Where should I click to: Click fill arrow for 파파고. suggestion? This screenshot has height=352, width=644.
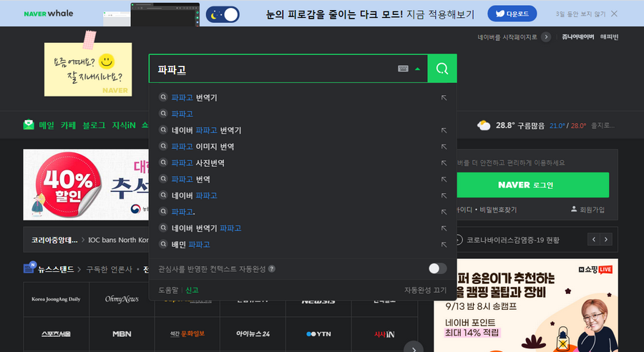point(444,212)
